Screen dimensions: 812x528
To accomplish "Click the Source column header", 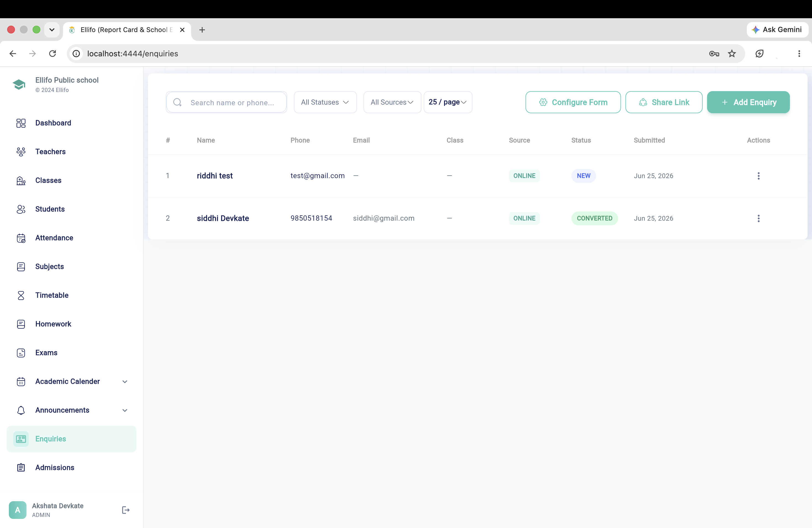I will (x=519, y=140).
